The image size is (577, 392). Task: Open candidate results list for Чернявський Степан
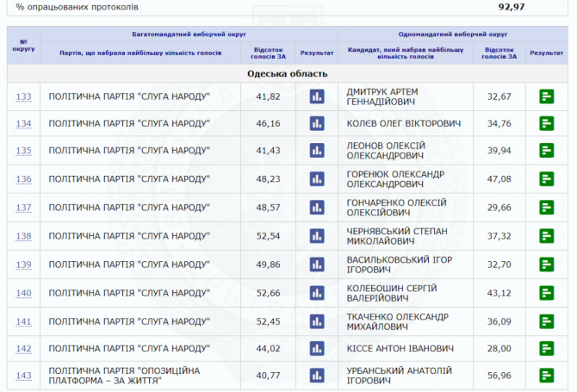(x=547, y=236)
